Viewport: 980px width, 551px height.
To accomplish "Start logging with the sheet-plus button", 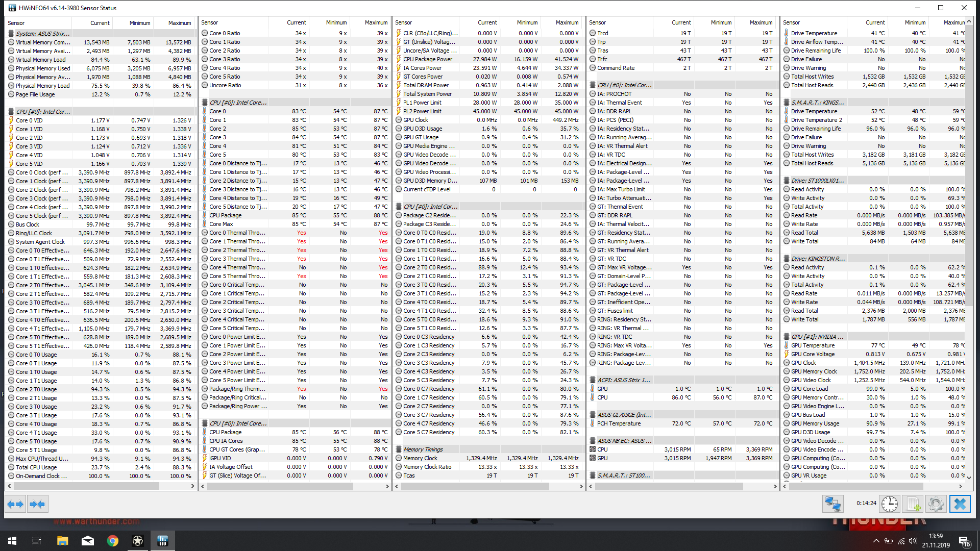I will [913, 504].
